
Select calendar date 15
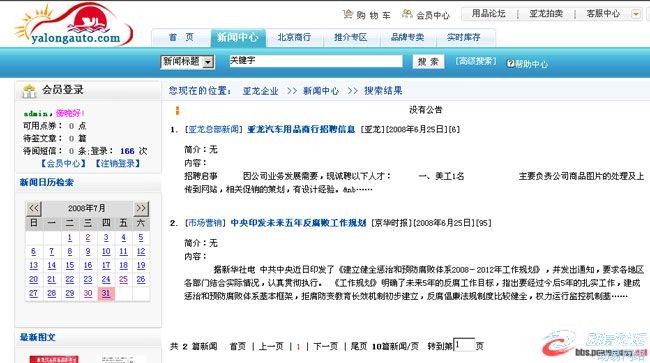(70, 266)
